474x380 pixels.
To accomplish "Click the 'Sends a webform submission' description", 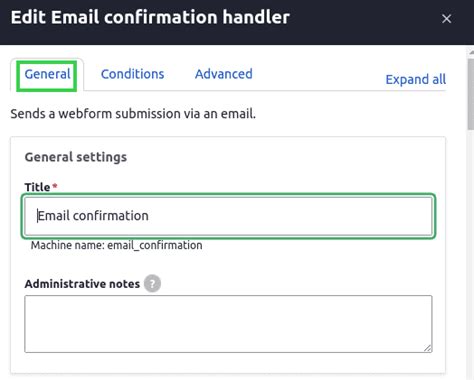I will click(x=133, y=114).
